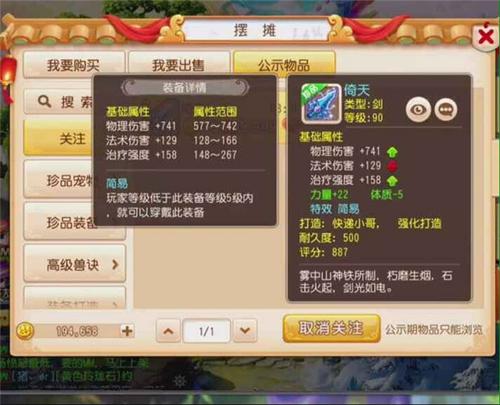The image size is (500, 405).
Task: Switch to the 我要出售 tab
Action: 179,65
